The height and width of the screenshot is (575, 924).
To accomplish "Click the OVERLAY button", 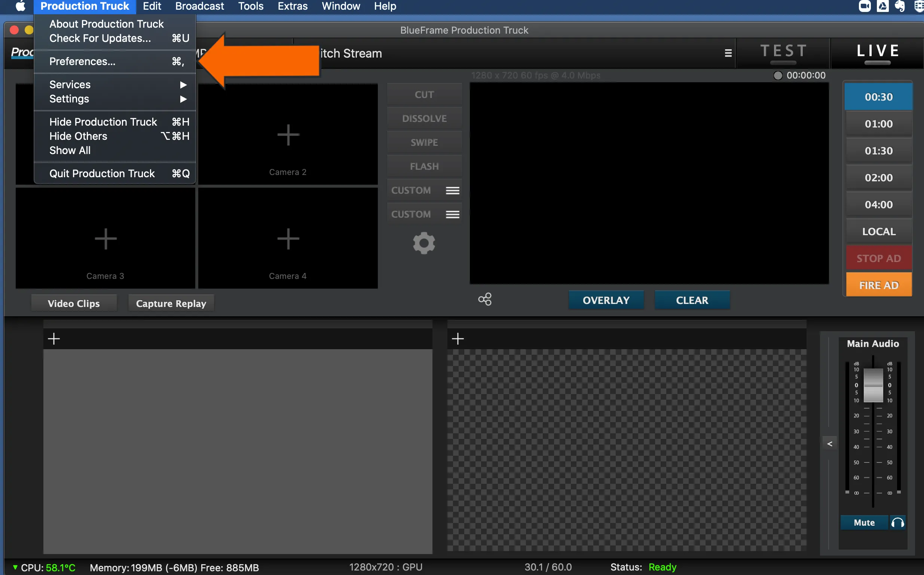I will click(606, 300).
